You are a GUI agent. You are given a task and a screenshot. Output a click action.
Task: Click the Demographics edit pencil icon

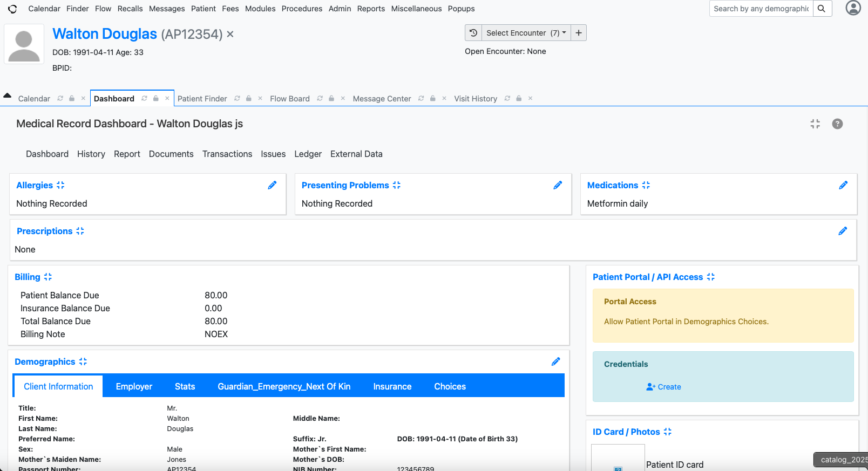click(555, 361)
